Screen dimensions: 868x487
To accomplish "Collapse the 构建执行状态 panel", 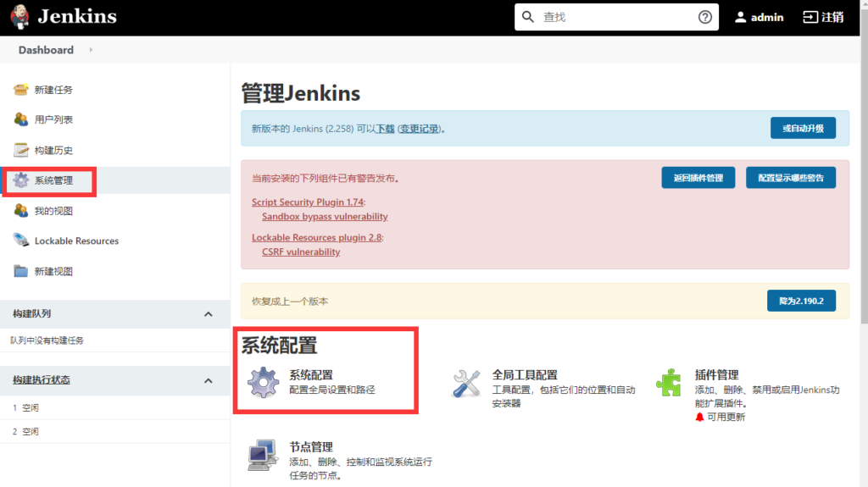I will tap(209, 380).
